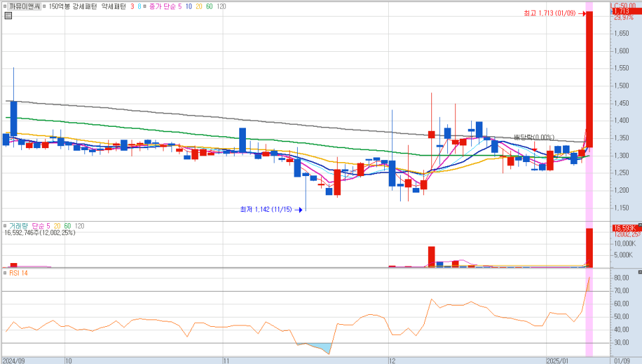
Task: Click the square marker before 종가 단순
Action: pos(144,6)
